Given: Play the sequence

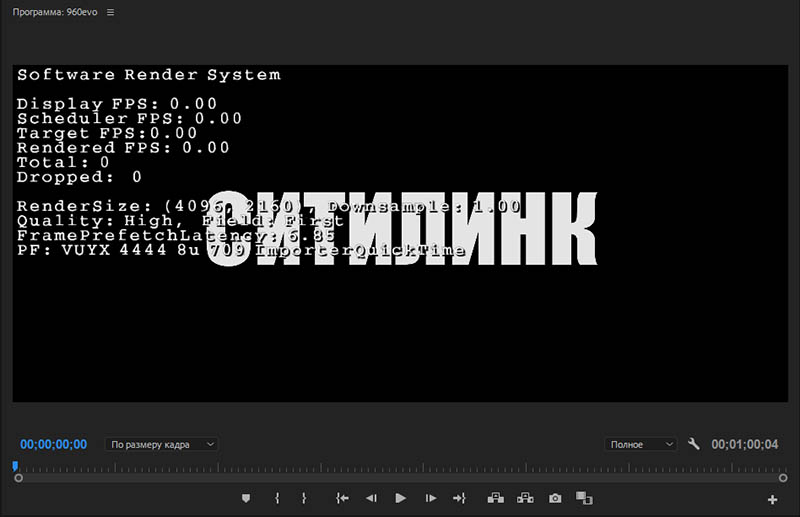Looking at the screenshot, I should 401,498.
